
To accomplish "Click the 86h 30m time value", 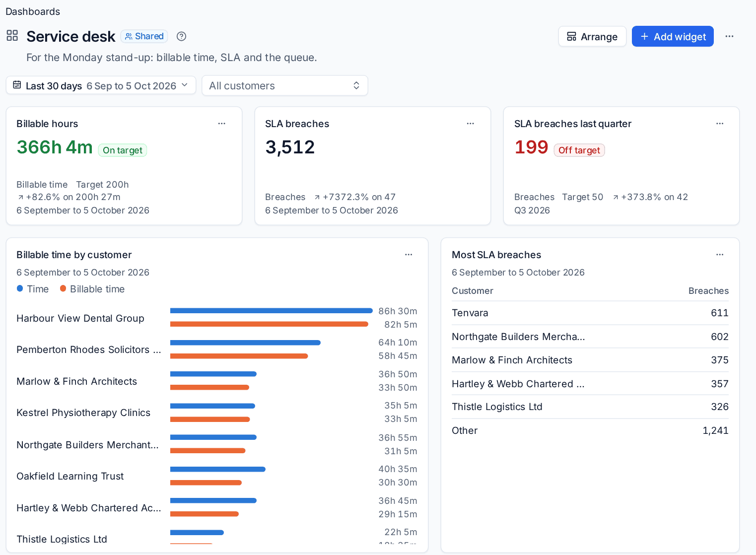I will tap(398, 311).
